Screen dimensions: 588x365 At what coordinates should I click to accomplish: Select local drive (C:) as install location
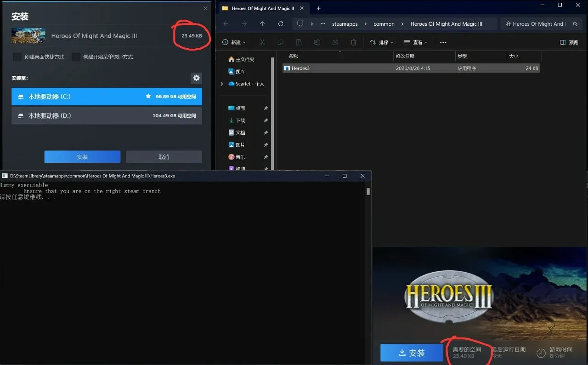click(107, 97)
